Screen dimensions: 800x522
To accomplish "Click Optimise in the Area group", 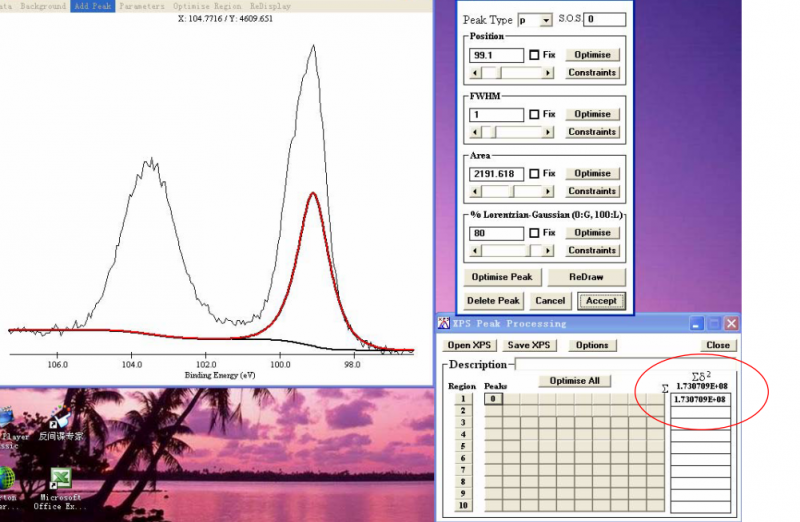I will click(x=592, y=173).
